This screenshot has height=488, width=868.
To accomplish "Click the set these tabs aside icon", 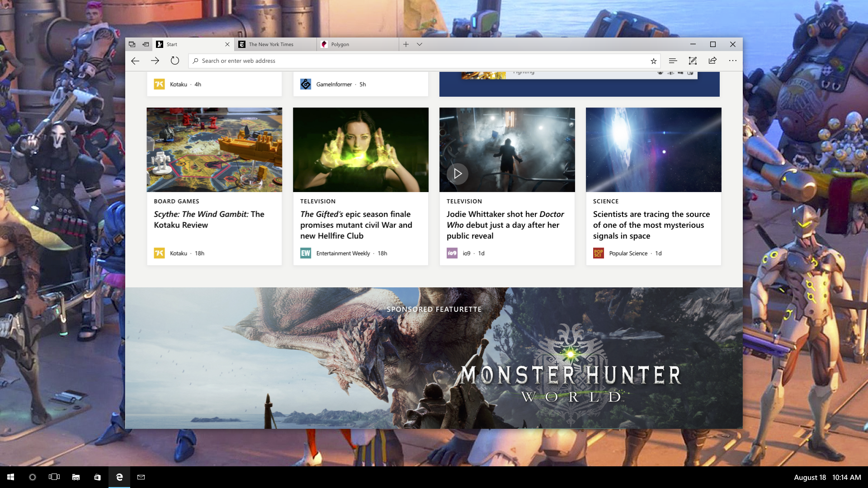I will (146, 44).
